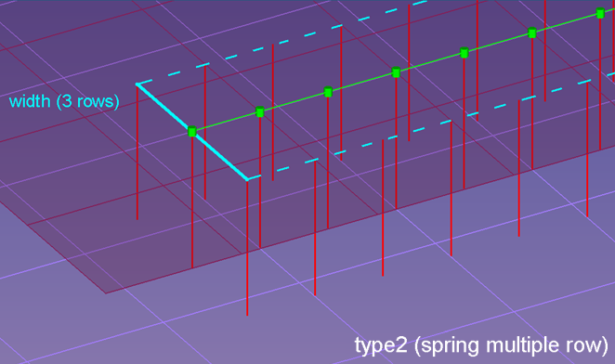The image size is (615, 364).
Task: Select the red spring at the cyan line's lower end
Action: click(x=247, y=248)
